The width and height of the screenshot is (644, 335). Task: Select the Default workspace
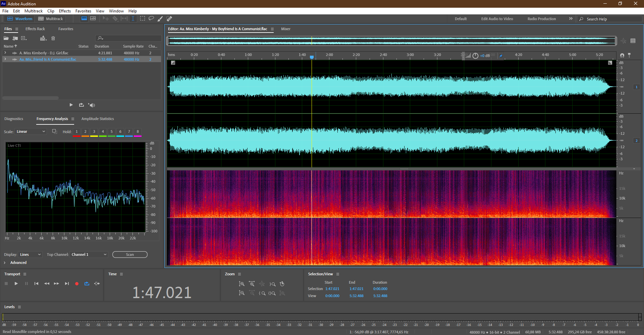pos(461,19)
